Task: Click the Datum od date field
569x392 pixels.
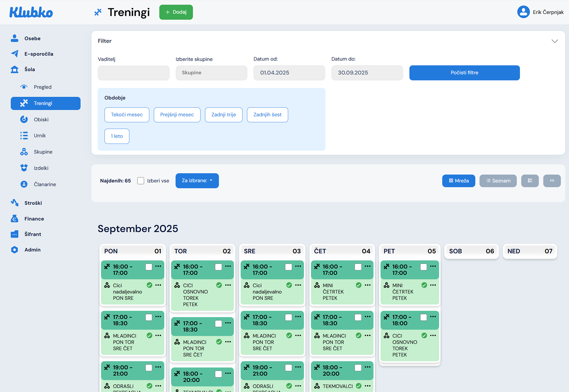Action: point(289,73)
